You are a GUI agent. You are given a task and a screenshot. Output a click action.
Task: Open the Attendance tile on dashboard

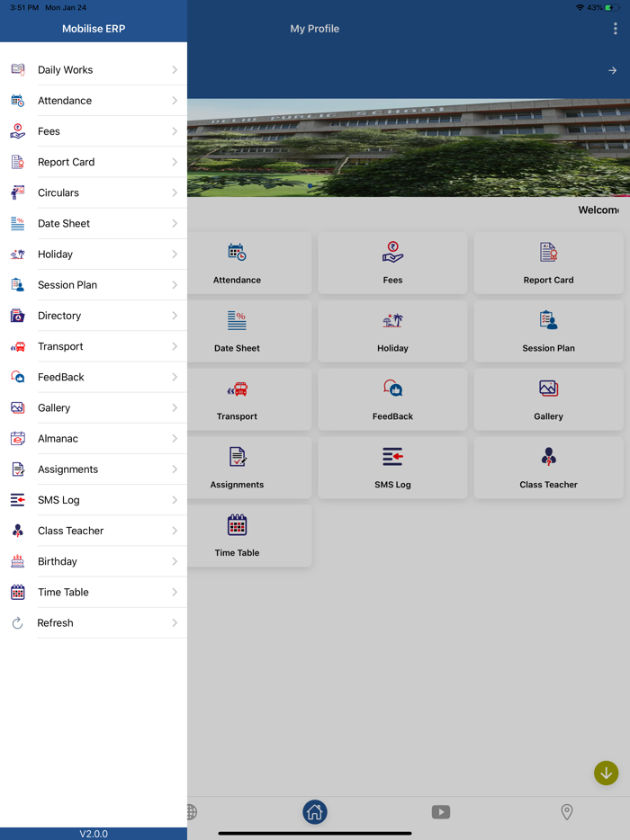click(249, 263)
